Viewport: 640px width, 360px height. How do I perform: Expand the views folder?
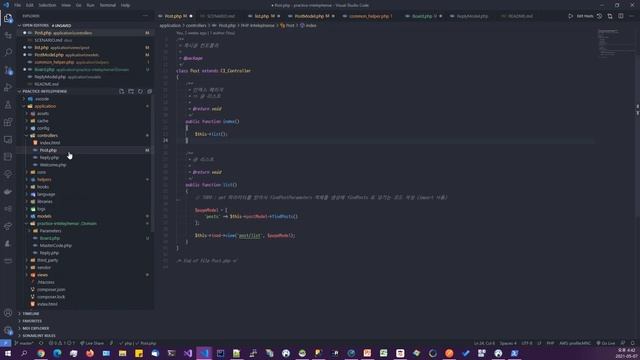pos(42,275)
